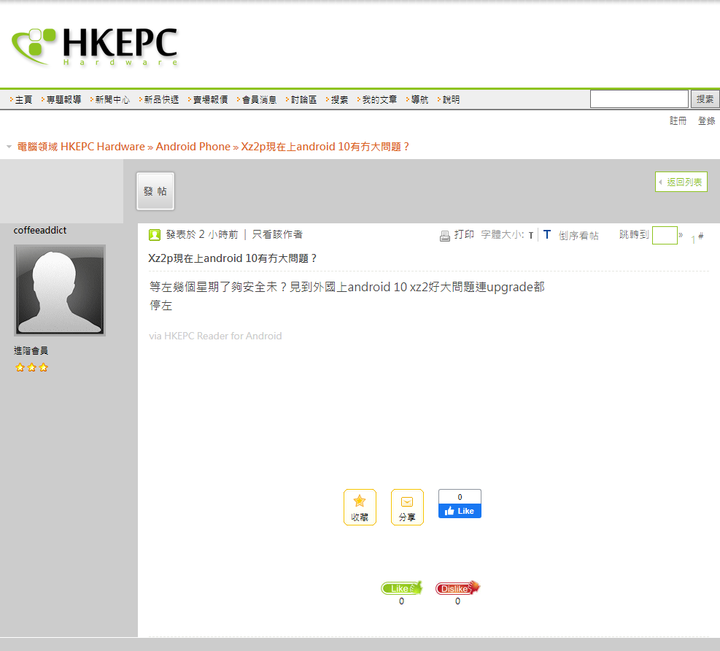
Task: Select the small font size T
Action: point(531,236)
